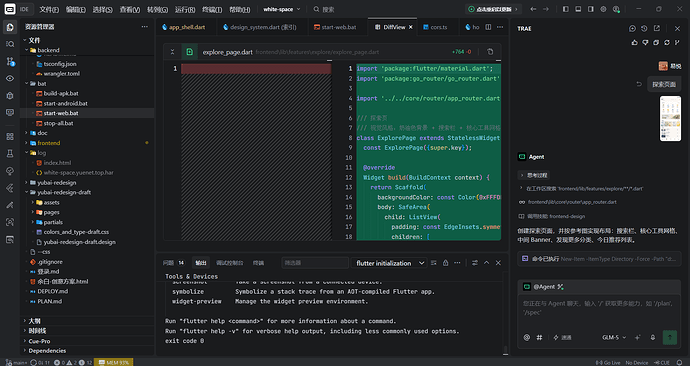Screen dimensions: 690x366
Task: Copy explore_page.dart diff content icon
Action: coord(490,52)
